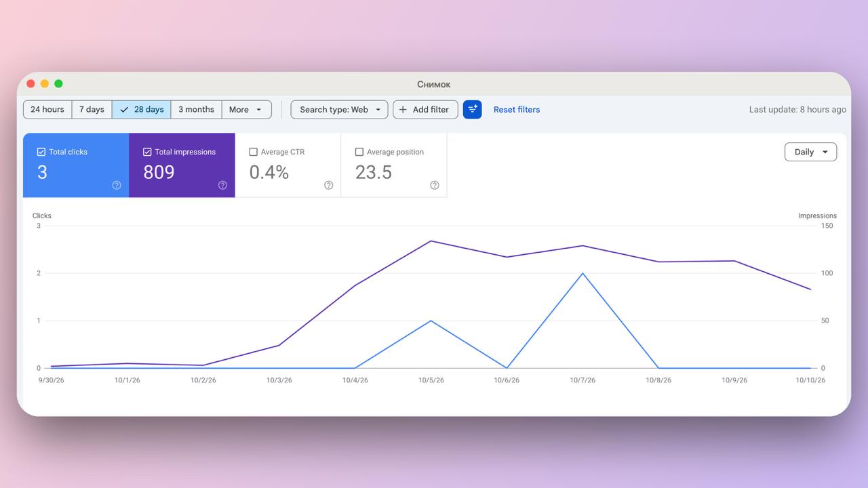Click the red close window button
The width and height of the screenshot is (868, 488).
(x=31, y=83)
